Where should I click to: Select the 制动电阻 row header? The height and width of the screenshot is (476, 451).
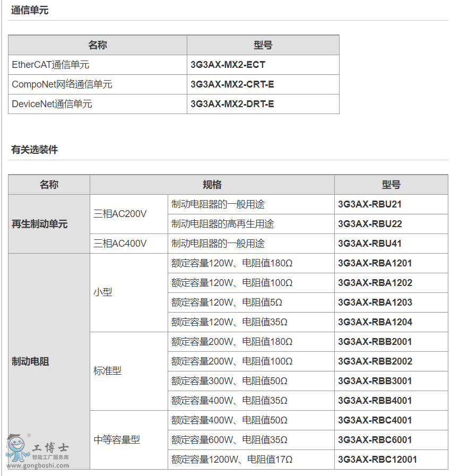click(x=49, y=361)
